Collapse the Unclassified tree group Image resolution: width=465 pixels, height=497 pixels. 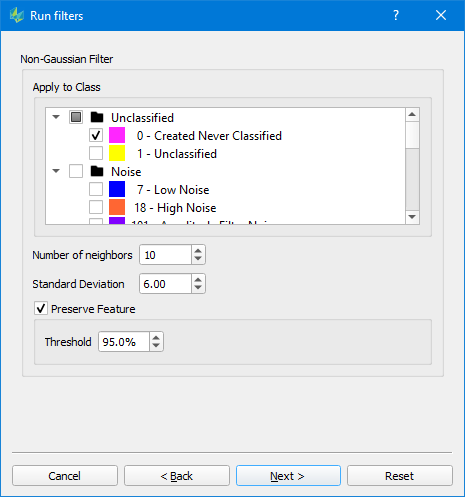(56, 117)
